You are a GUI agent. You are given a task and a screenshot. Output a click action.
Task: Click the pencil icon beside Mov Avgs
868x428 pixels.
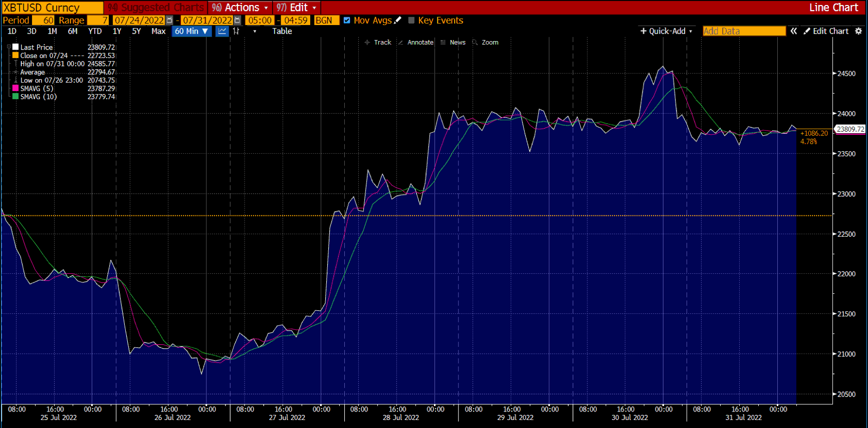(398, 21)
